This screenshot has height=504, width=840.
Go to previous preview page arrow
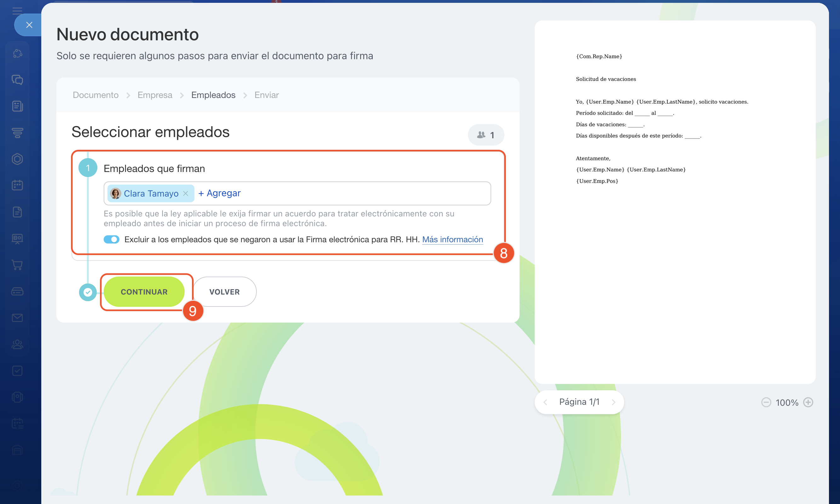(x=545, y=403)
